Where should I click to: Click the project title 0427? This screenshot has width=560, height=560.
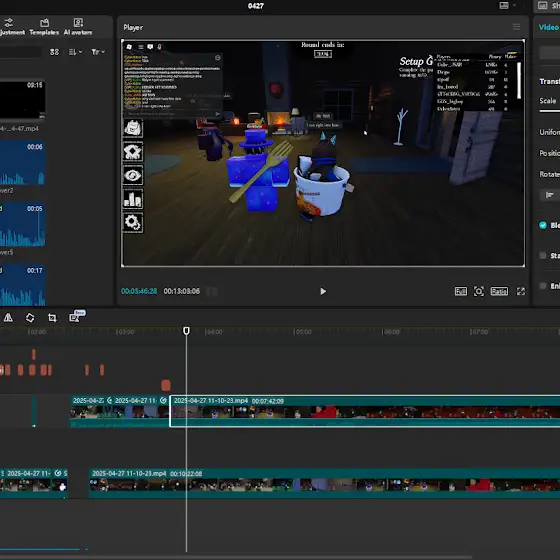pyautogui.click(x=256, y=6)
